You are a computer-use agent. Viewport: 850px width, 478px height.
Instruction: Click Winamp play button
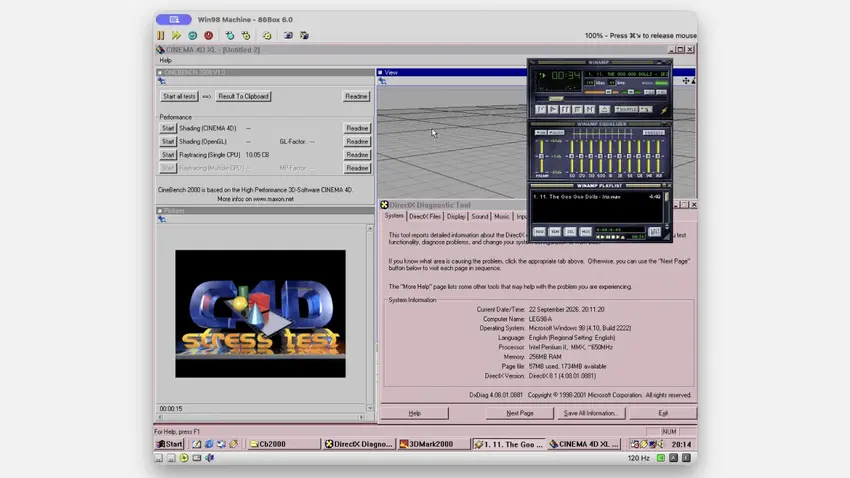[x=553, y=109]
